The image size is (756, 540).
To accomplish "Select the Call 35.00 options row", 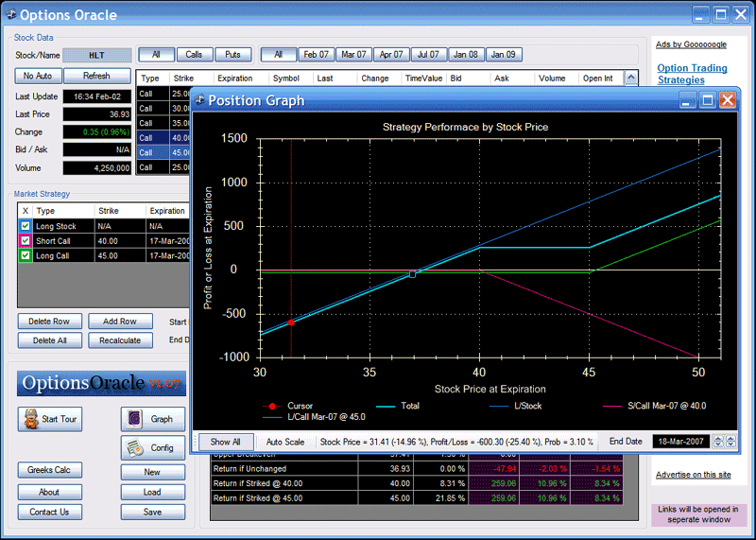I will point(163,123).
